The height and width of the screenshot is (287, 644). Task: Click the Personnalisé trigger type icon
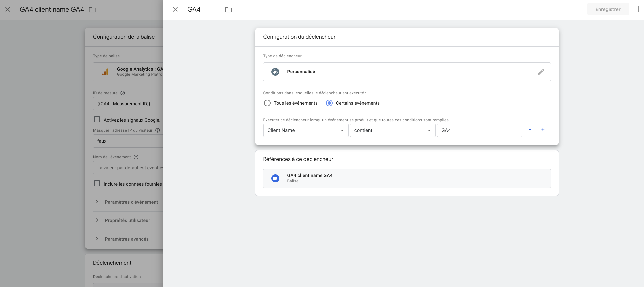pos(275,72)
